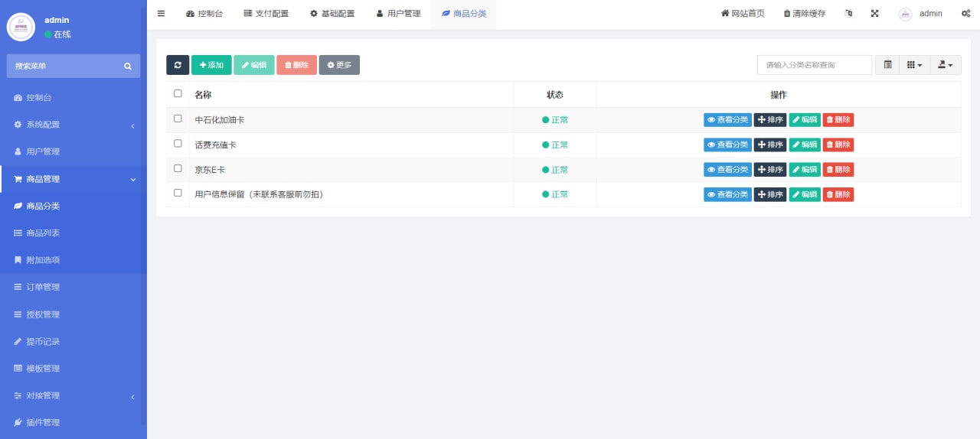The width and height of the screenshot is (980, 439).
Task: Click the refresh button in the table toolbar
Action: [x=178, y=65]
